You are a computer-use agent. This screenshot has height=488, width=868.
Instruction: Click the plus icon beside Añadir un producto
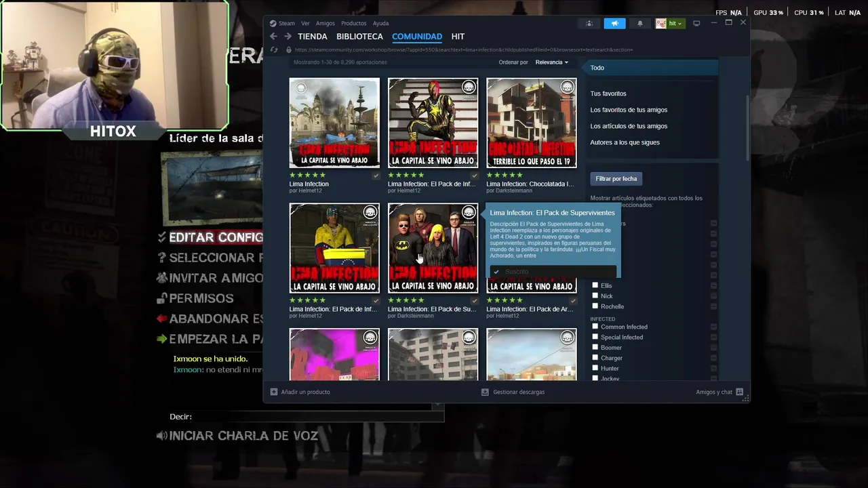click(x=274, y=392)
